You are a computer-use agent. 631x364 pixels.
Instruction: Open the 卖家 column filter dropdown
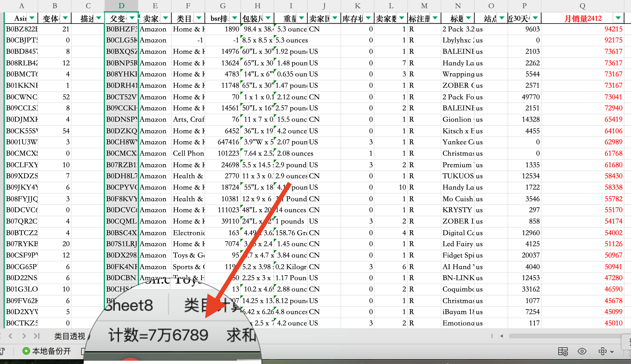[x=166, y=18]
